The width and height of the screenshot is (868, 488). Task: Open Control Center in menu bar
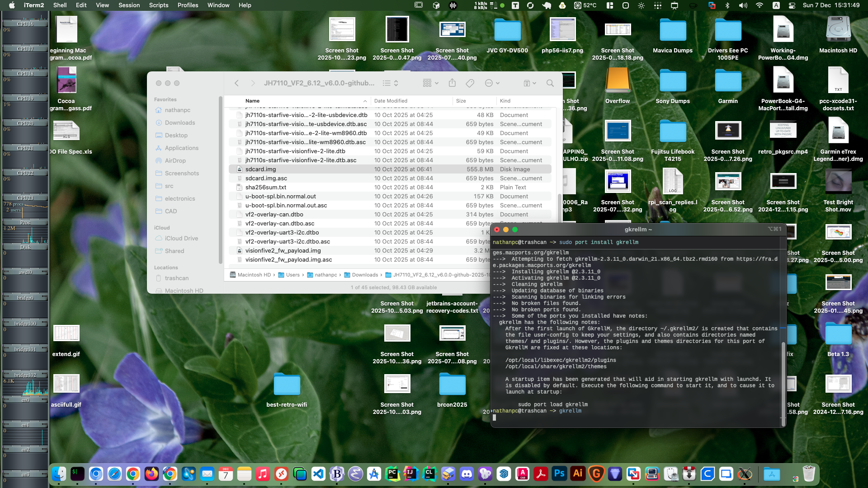click(x=792, y=5)
